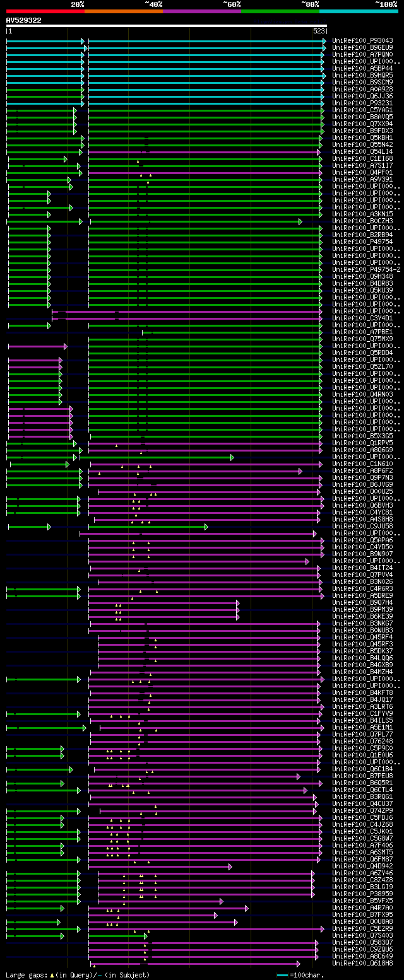Click the cyan ~100% identity legend segment
The image size is (404, 980).
coord(359,11)
